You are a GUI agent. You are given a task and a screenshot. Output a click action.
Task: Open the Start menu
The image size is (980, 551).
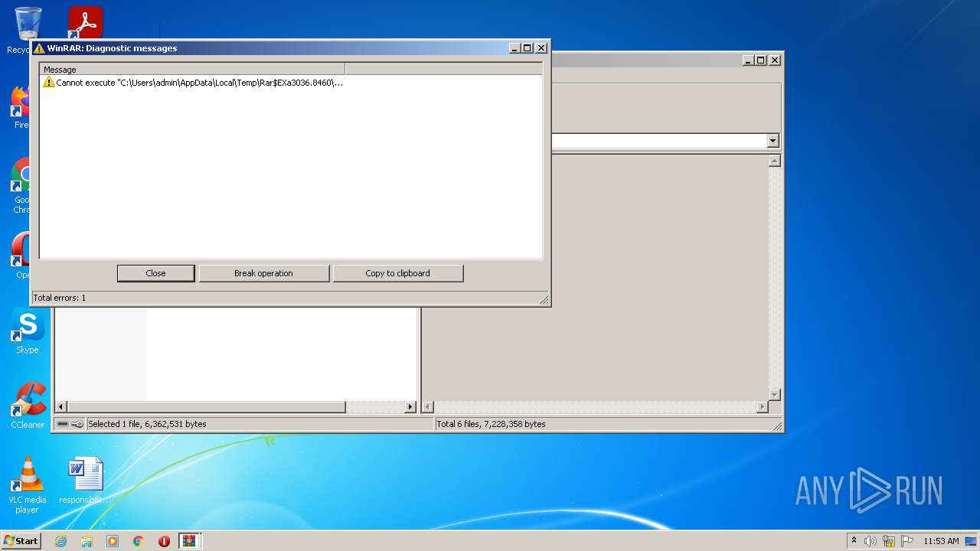pyautogui.click(x=21, y=541)
